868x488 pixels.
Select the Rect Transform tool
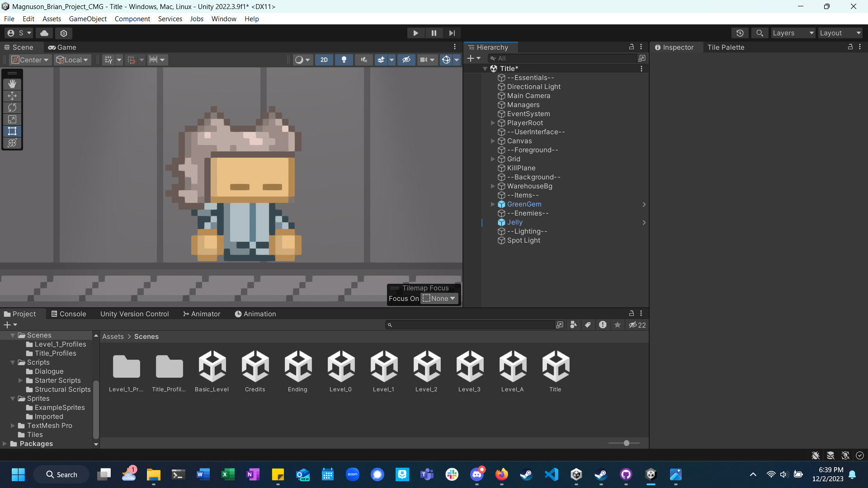(12, 131)
